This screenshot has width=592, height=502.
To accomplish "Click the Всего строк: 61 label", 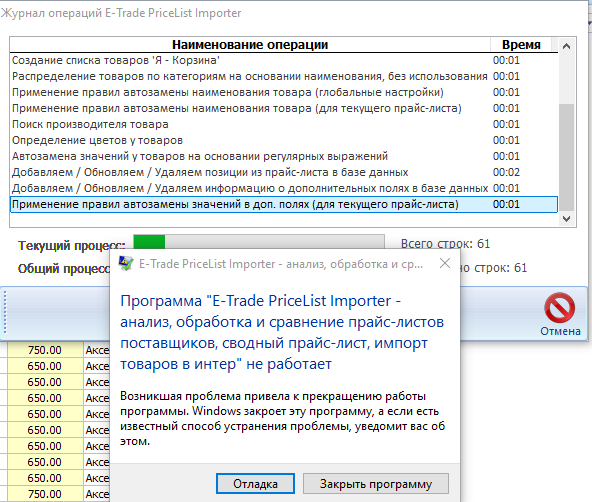I will click(x=445, y=244).
